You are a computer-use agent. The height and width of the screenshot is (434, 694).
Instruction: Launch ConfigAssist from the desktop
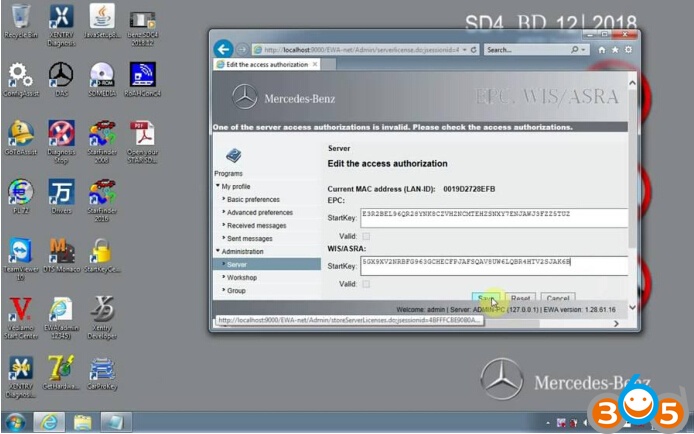click(21, 80)
